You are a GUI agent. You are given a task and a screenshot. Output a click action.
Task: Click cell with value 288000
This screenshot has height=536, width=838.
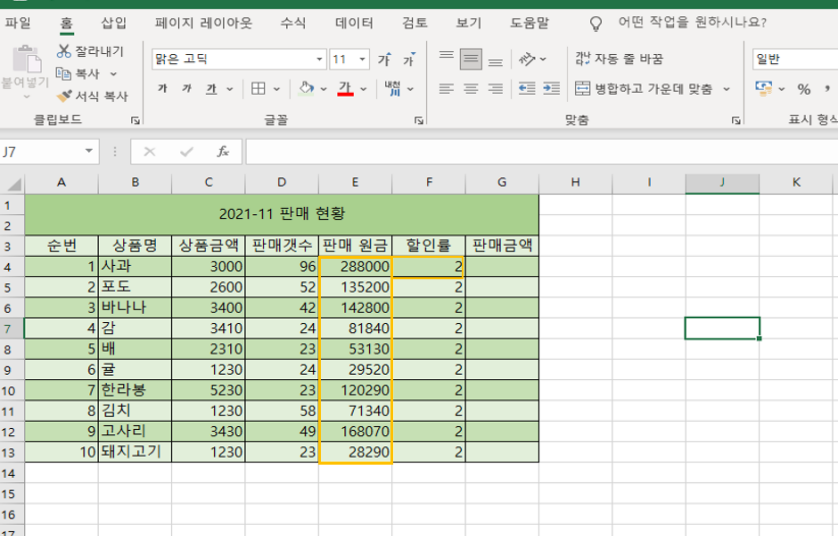[355, 267]
